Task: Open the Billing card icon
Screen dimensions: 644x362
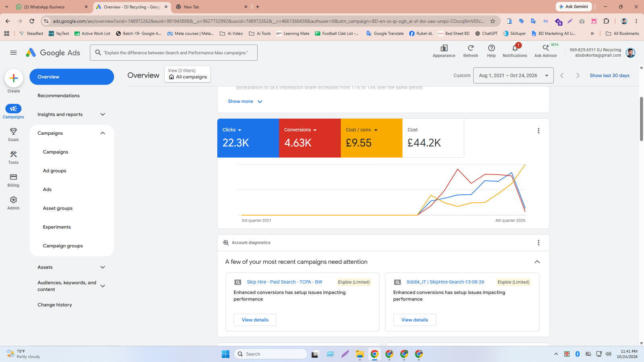Action: pyautogui.click(x=13, y=177)
